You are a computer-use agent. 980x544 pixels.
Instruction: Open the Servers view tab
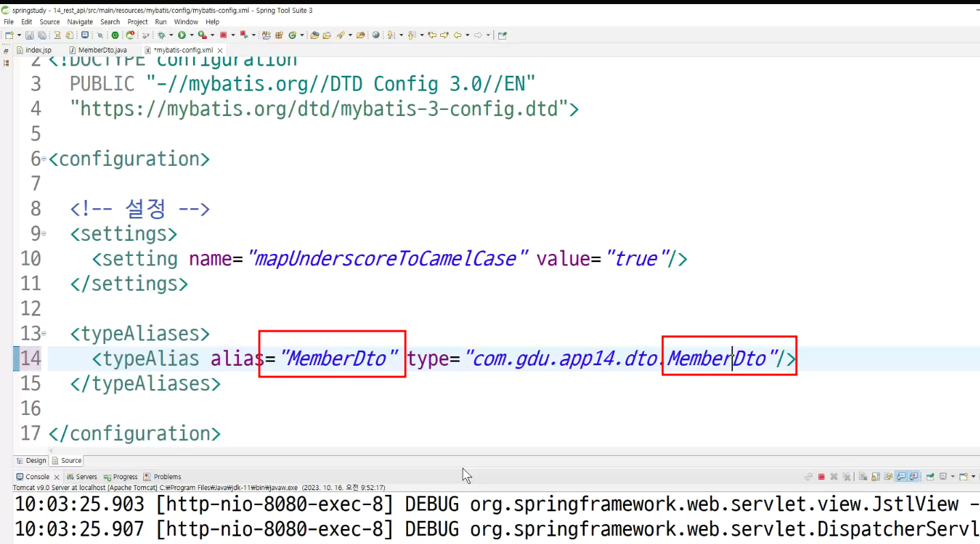coord(82,477)
